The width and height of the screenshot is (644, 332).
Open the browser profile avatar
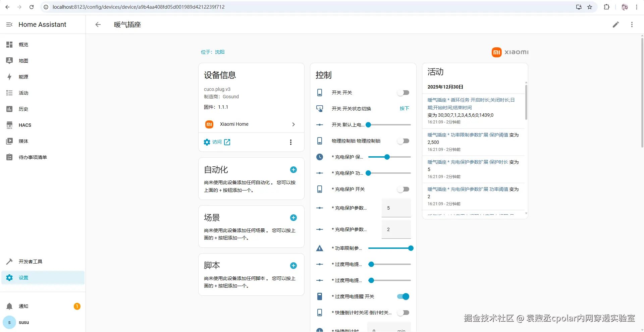tap(625, 7)
